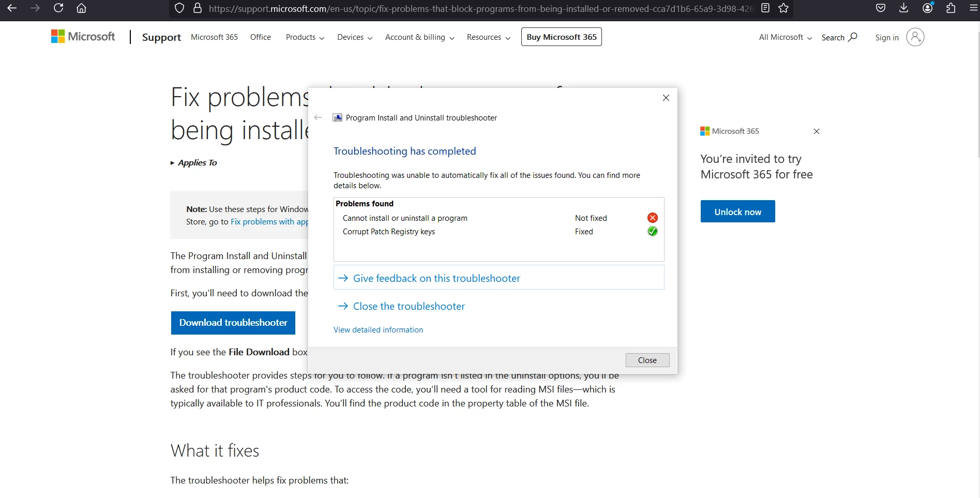Click the Problems found header
Screen dimensions: 980x498
coord(365,204)
